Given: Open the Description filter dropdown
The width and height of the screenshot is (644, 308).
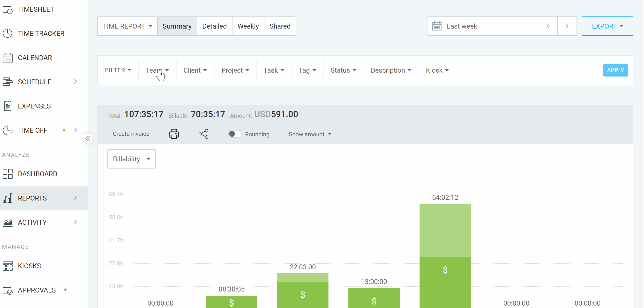Looking at the screenshot, I should click(x=391, y=70).
